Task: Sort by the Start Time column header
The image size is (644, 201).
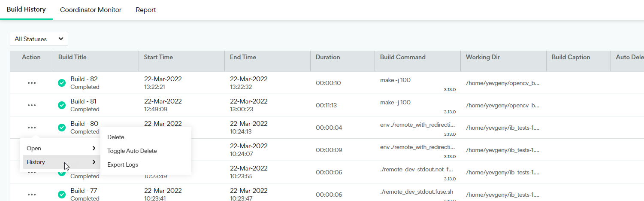Action: tap(158, 57)
